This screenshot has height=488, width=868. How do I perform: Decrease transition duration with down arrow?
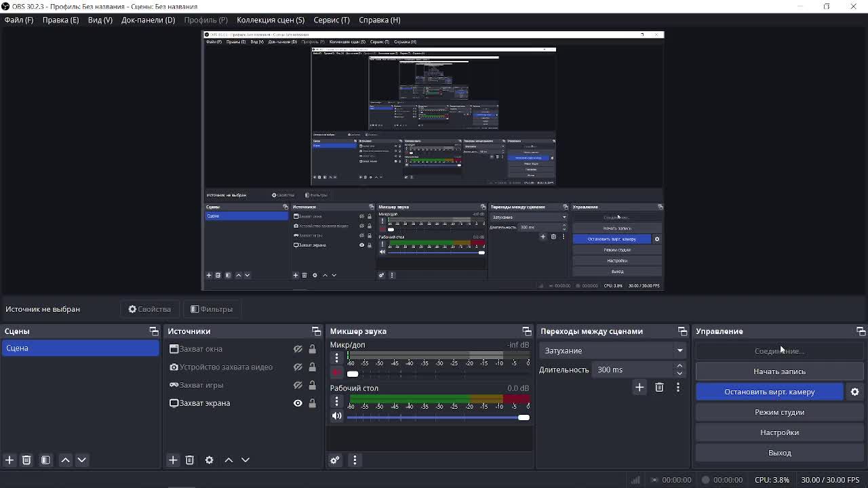(679, 373)
